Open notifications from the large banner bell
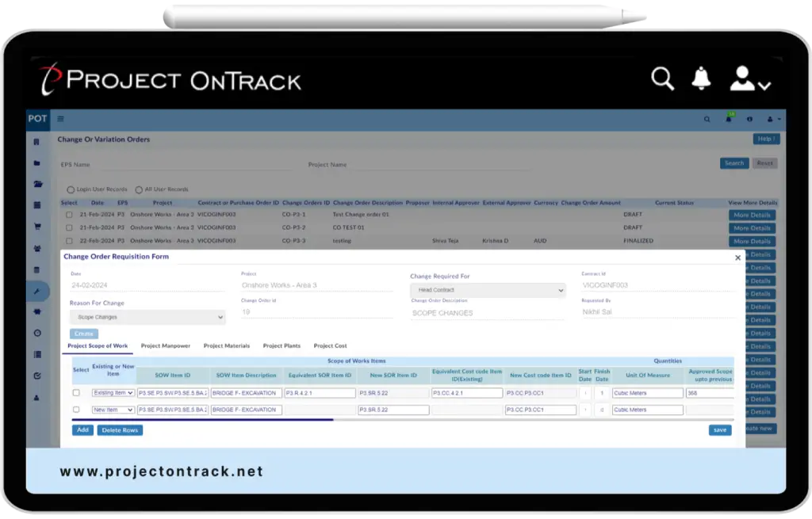The height and width of the screenshot is (519, 812). point(701,78)
